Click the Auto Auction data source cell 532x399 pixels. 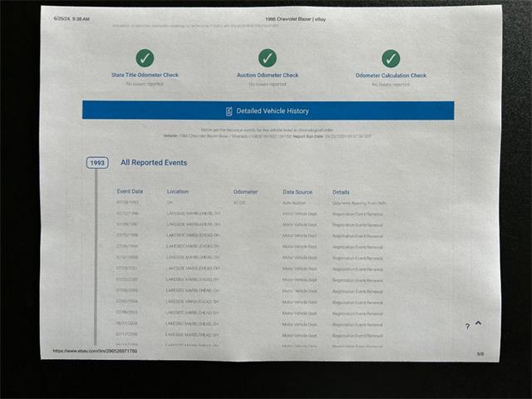[294, 203]
